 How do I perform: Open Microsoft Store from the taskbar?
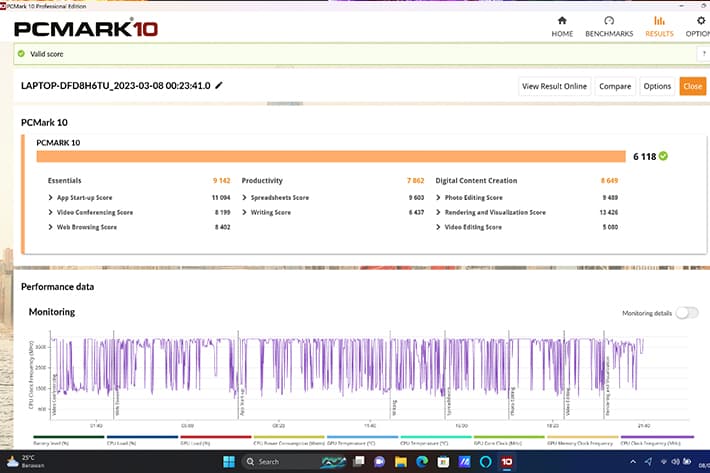click(443, 462)
